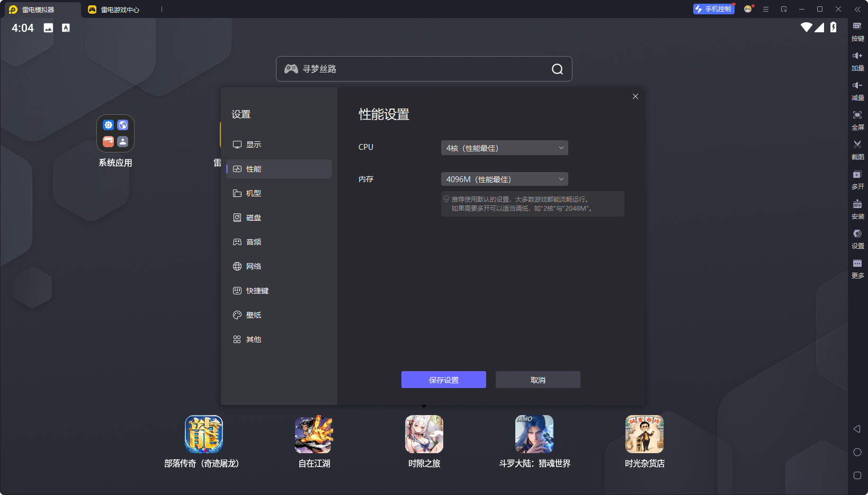Click the 保存设置 button
This screenshot has width=868, height=495.
444,380
